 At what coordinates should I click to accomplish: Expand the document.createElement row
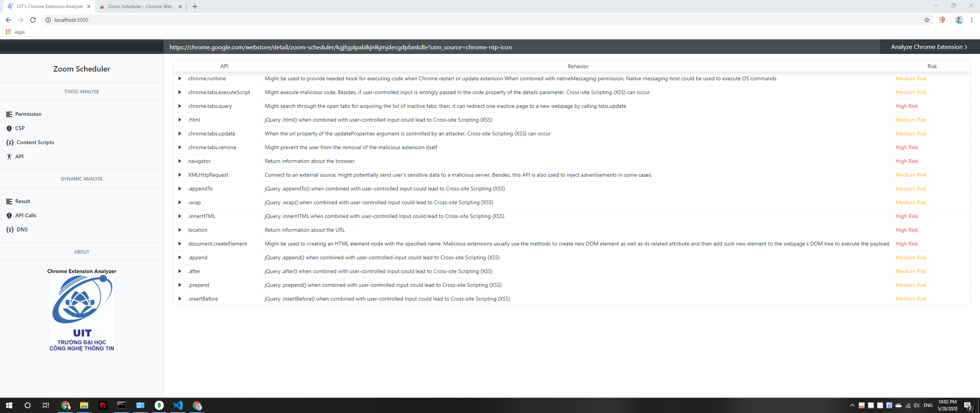[180, 244]
